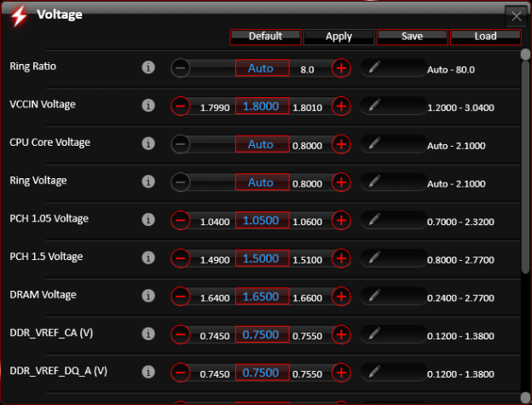Click DRAM Voltage next value 1.6600
The image size is (532, 405).
point(308,298)
